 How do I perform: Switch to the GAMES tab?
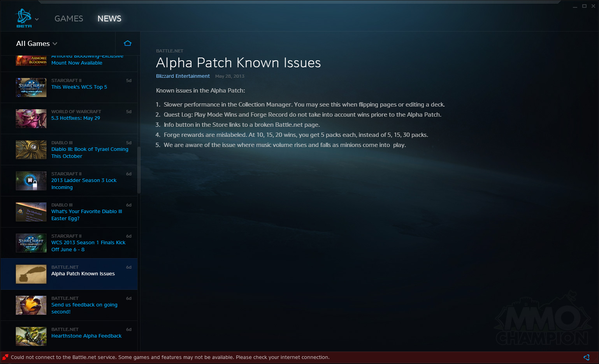point(69,19)
